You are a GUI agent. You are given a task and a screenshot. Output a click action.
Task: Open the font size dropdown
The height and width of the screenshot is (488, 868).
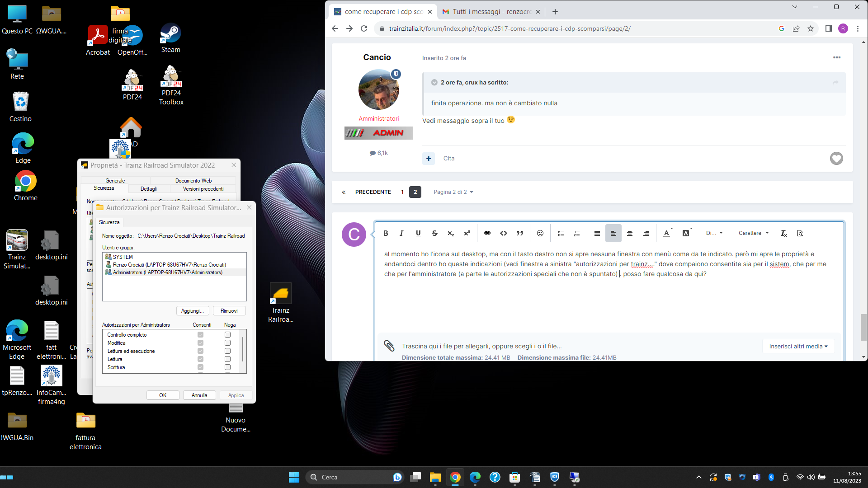tap(714, 233)
